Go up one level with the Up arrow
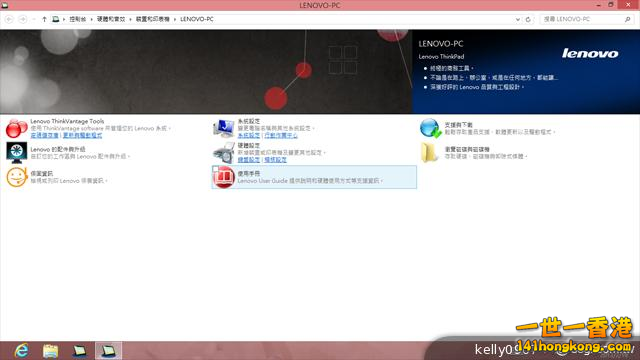640x360 pixels. pos(44,19)
